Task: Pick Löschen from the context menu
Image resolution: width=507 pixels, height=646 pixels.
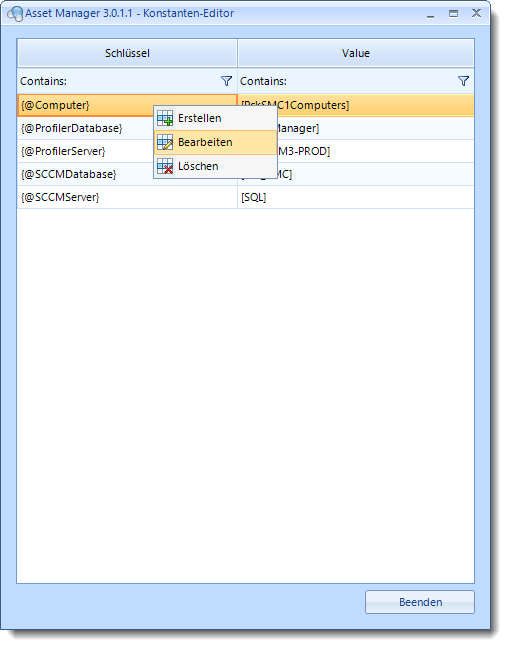Action: pos(215,166)
